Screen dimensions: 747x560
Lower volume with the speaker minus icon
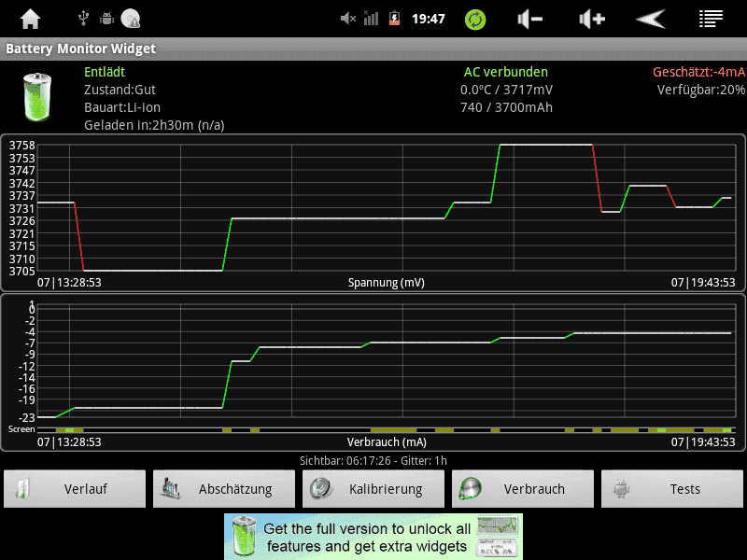point(529,19)
